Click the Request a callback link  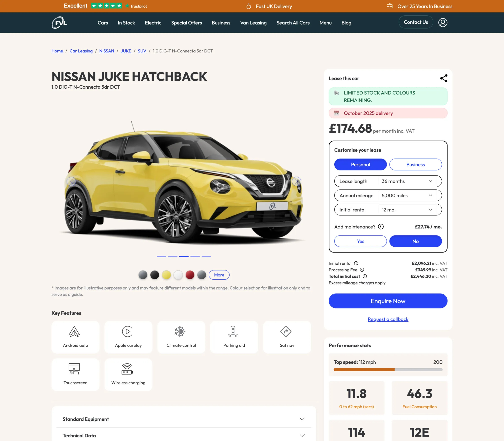click(x=388, y=319)
